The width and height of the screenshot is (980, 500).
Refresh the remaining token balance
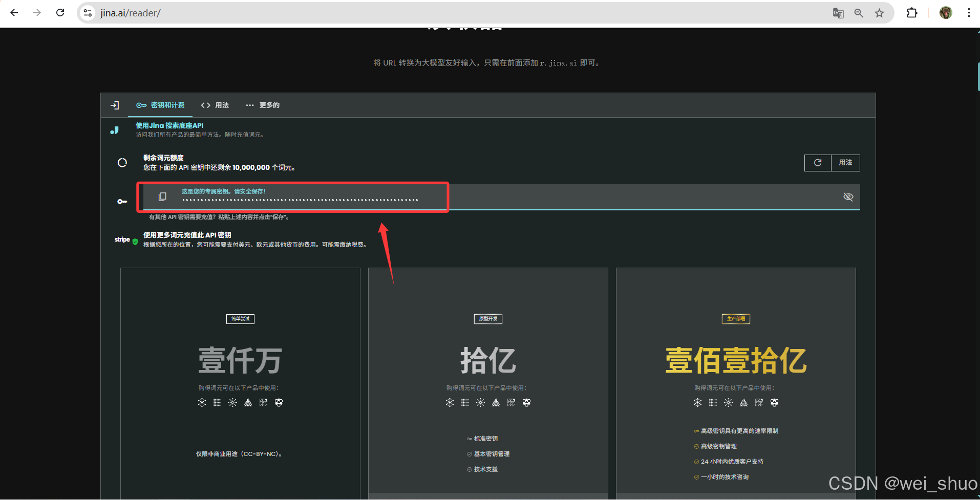[818, 163]
